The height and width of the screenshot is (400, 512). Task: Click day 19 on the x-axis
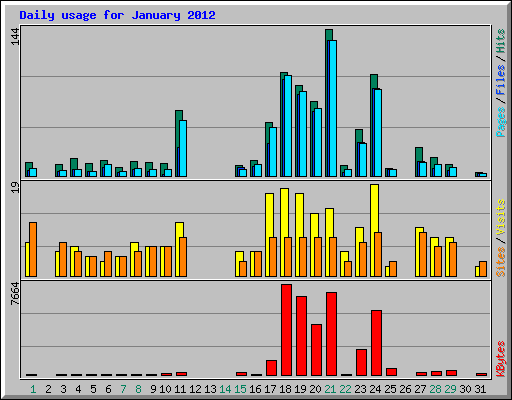[300, 389]
